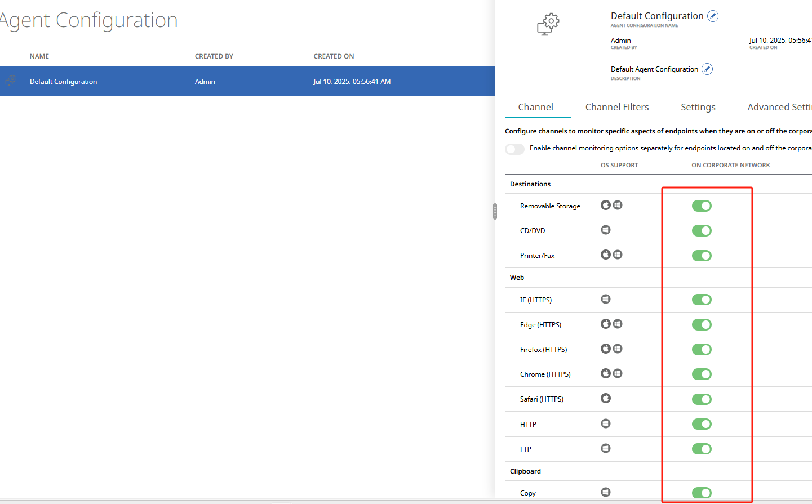Click Windows OS icon for HTTP
Viewport: 812px width, 504px height.
click(606, 423)
